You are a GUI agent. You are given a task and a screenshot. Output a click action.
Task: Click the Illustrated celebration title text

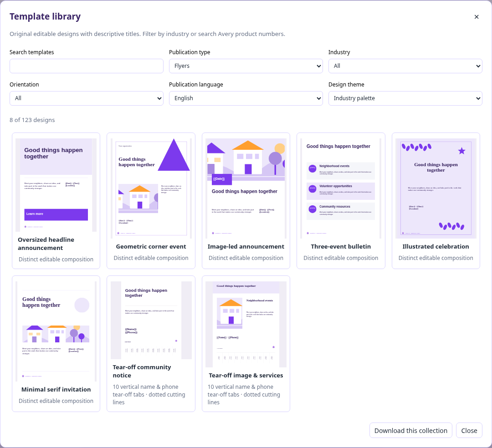436,247
